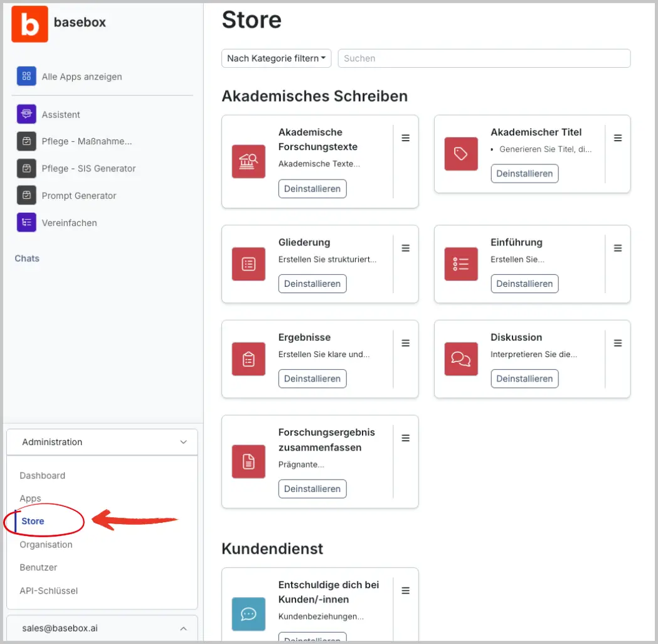
Task: Open hamburger menu on Gliederung card
Action: coord(405,248)
